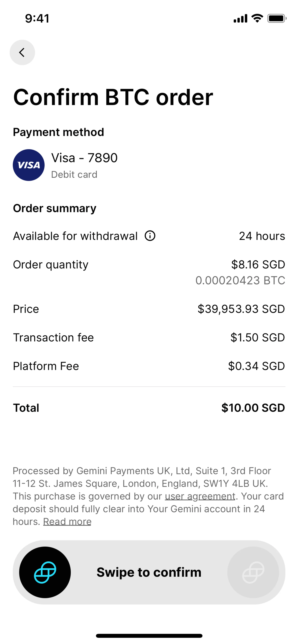Tap the Wi-Fi status icon
Screen dimensions: 298x644
click(x=257, y=18)
